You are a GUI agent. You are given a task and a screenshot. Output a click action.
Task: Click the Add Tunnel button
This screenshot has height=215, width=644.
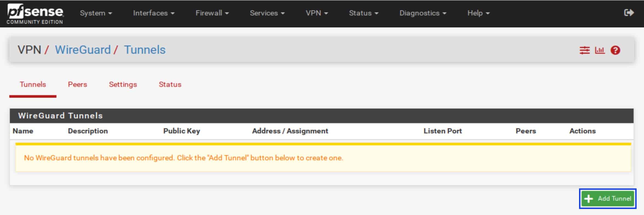tap(608, 199)
